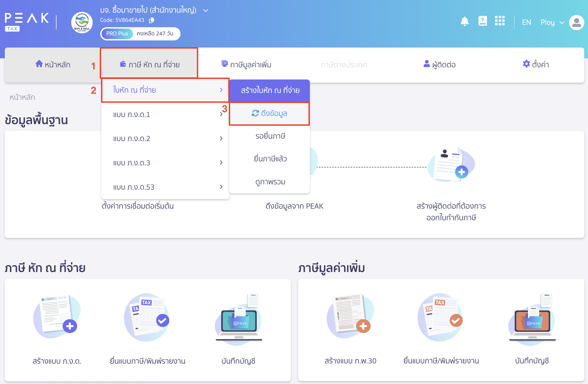This screenshot has height=384, width=588.
Task: Switch language by clicking EN
Action: point(526,22)
